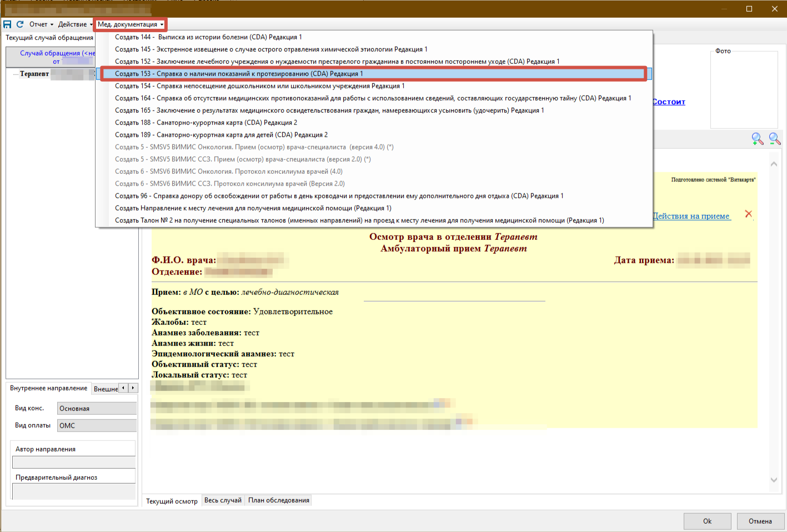Click the Фото placeholder box

tap(744, 90)
